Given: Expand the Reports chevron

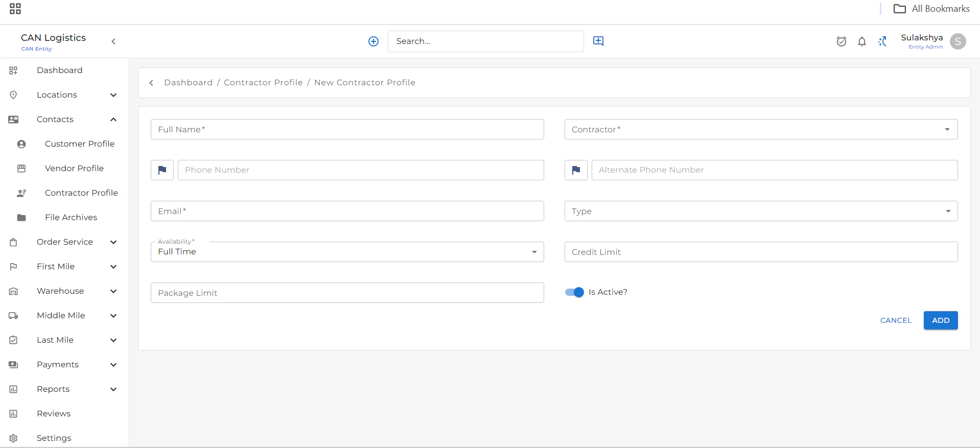Looking at the screenshot, I should (x=113, y=389).
